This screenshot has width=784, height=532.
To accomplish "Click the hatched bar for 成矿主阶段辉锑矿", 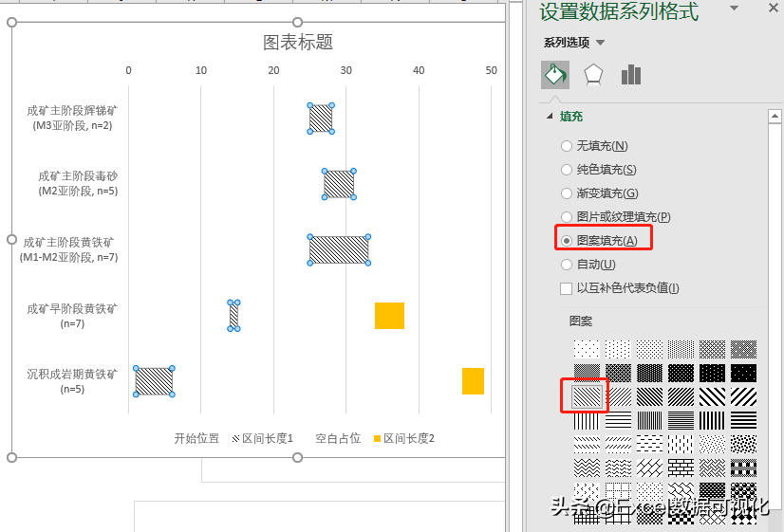I will (321, 119).
